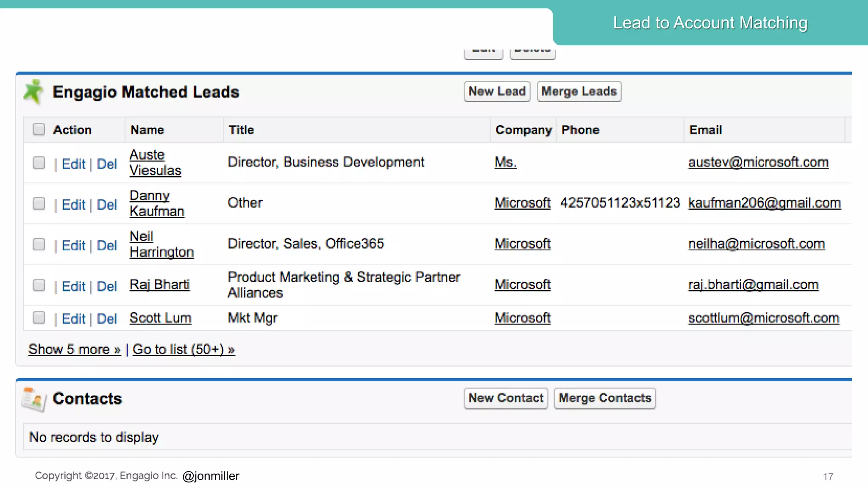Delete the Auste Viesulas lead

pos(107,164)
